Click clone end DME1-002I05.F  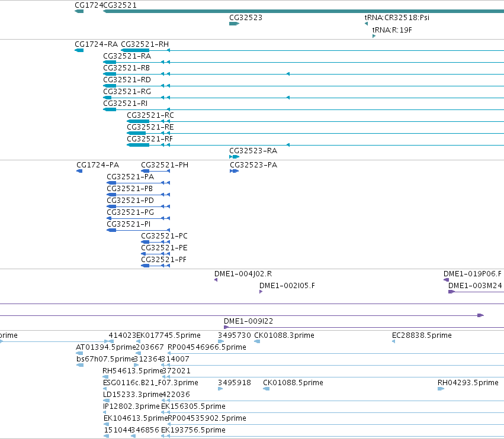pos(287,286)
